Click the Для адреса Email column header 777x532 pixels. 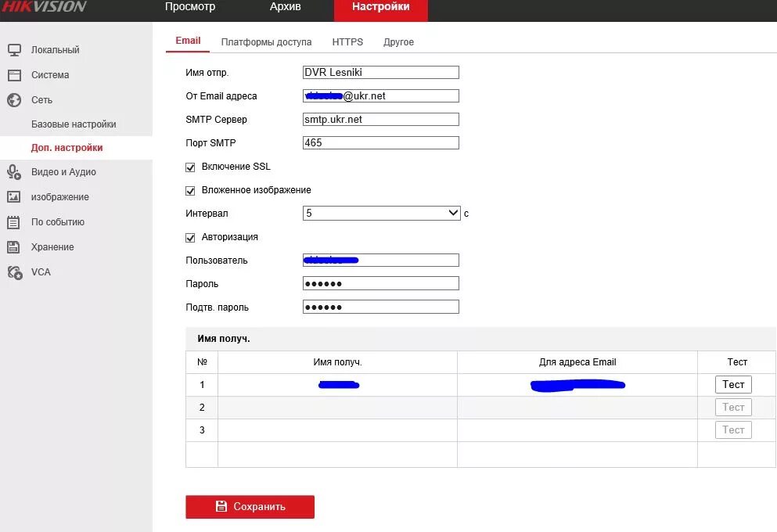(577, 362)
